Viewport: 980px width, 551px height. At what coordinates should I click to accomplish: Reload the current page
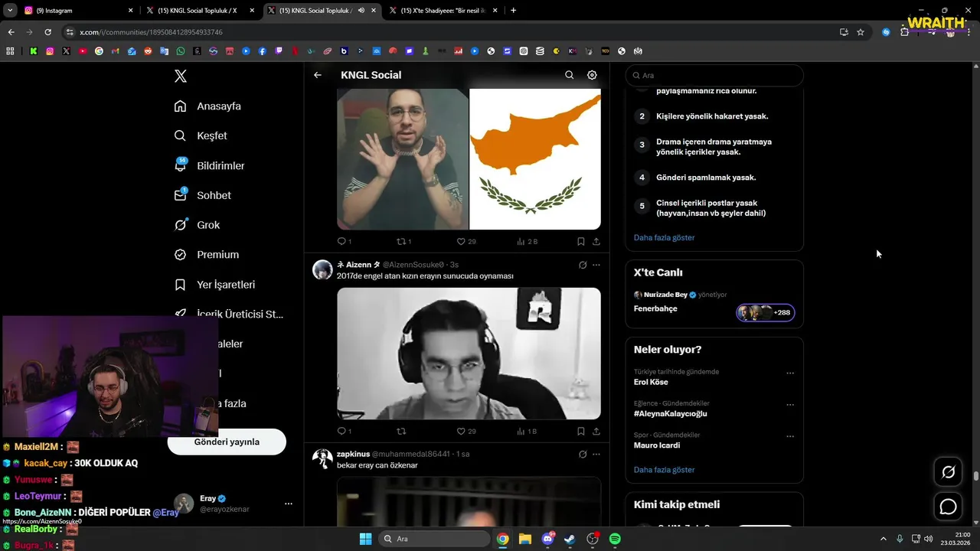pos(47,32)
